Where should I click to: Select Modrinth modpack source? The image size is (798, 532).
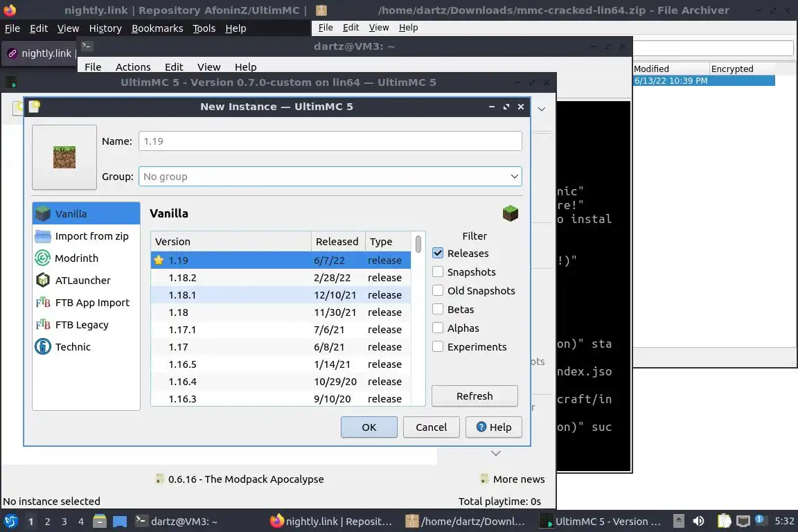tap(86, 258)
